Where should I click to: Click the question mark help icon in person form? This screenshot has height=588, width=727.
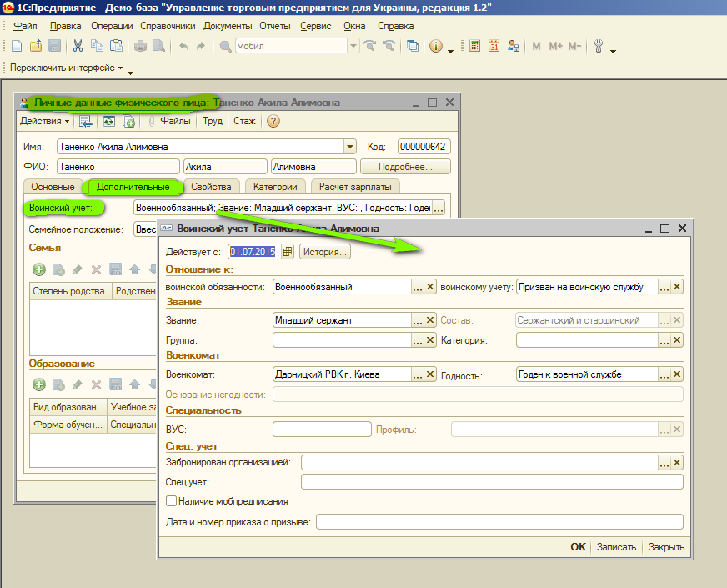pos(273,122)
